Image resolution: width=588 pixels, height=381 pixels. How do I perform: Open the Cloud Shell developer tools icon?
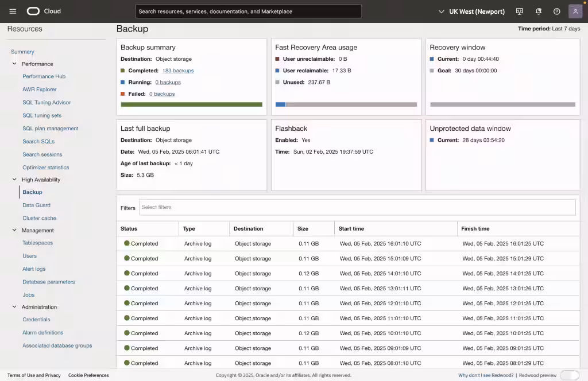coord(520,11)
